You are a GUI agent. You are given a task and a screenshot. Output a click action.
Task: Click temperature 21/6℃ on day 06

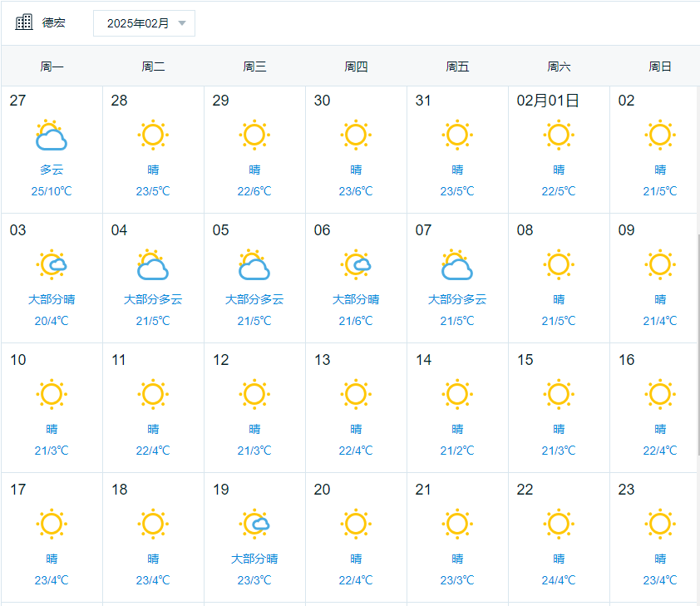[x=356, y=320]
